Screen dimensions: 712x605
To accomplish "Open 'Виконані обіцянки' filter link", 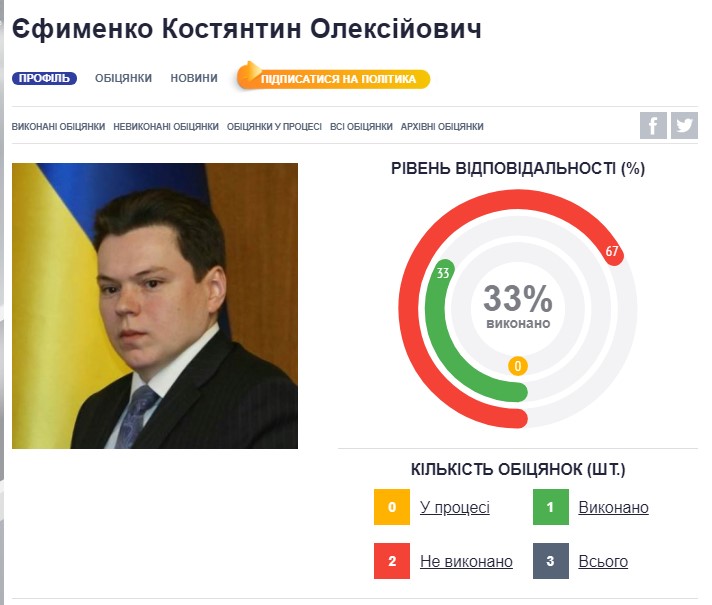I will [x=58, y=127].
